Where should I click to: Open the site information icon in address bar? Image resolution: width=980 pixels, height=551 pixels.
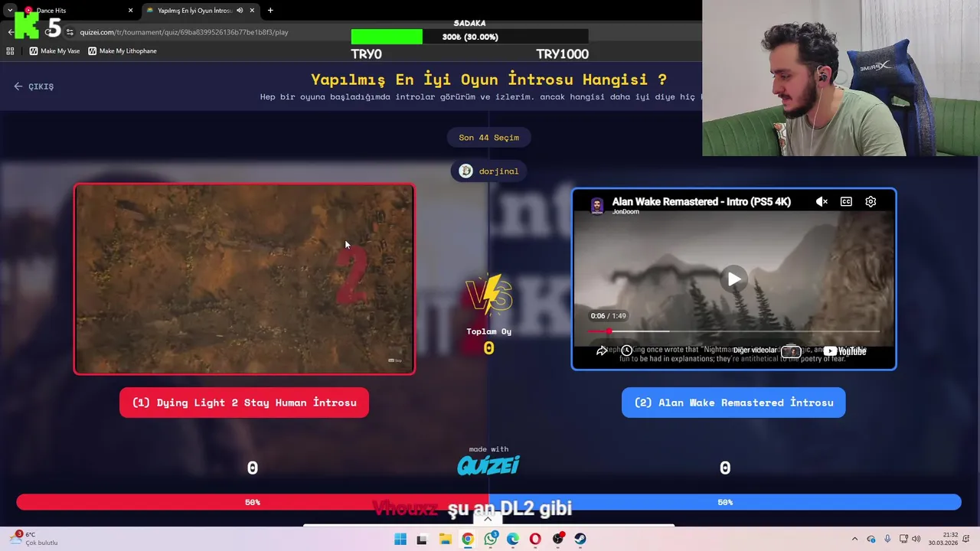click(x=70, y=32)
